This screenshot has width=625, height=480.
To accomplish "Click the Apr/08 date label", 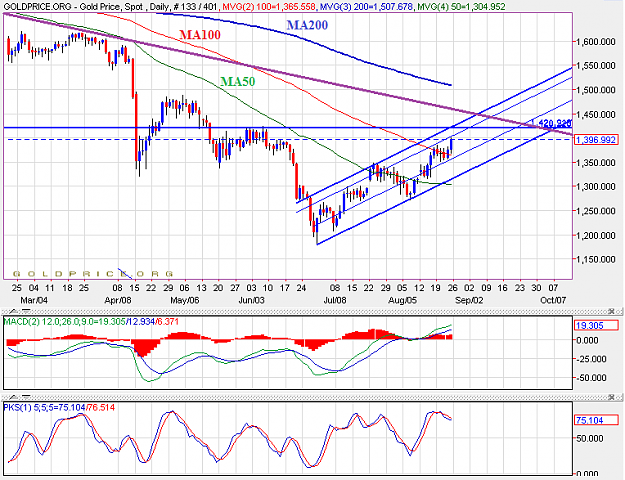I will (118, 300).
